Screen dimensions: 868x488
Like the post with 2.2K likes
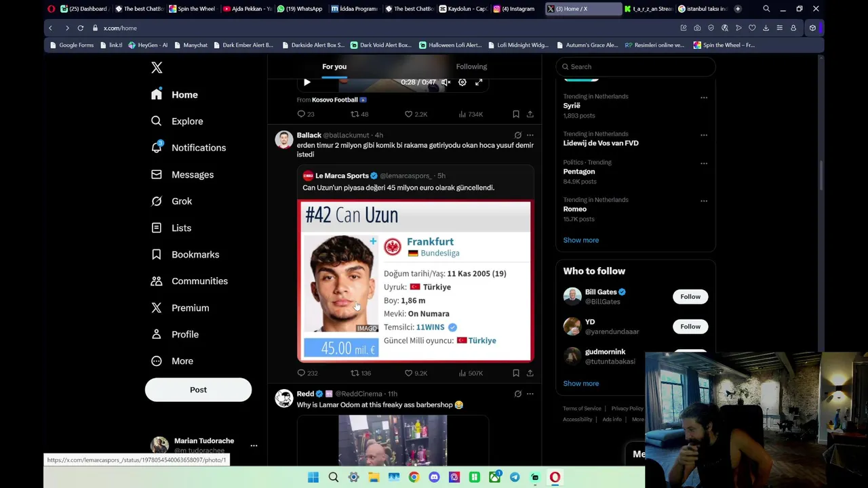[416, 115]
